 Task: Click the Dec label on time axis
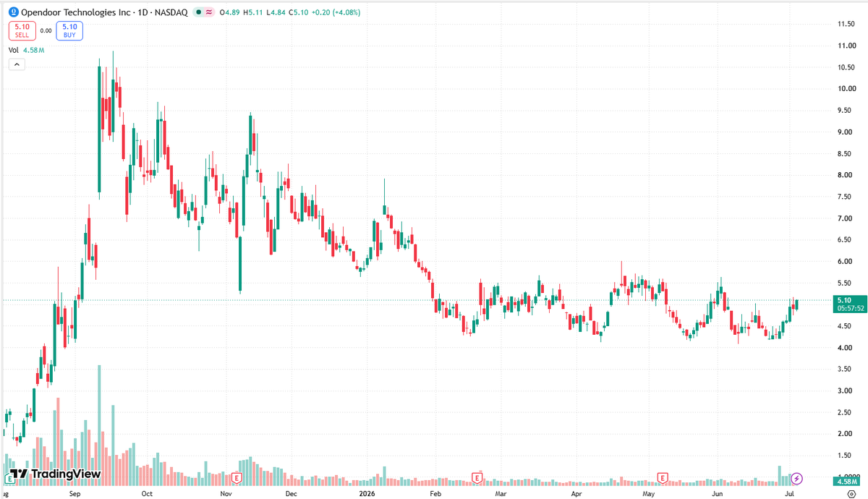click(291, 493)
